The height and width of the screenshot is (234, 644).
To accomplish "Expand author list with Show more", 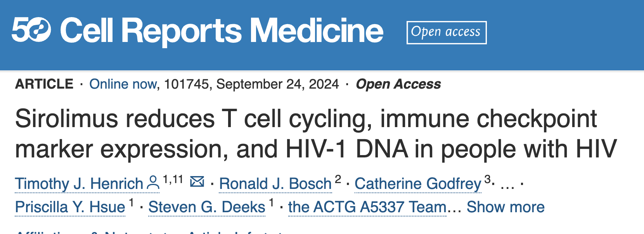I will click(x=506, y=207).
